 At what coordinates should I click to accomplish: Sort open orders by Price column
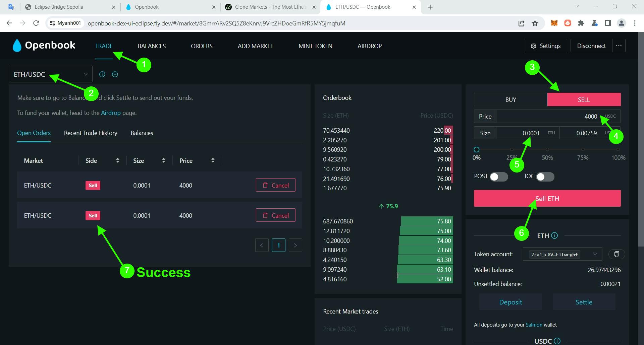click(213, 160)
